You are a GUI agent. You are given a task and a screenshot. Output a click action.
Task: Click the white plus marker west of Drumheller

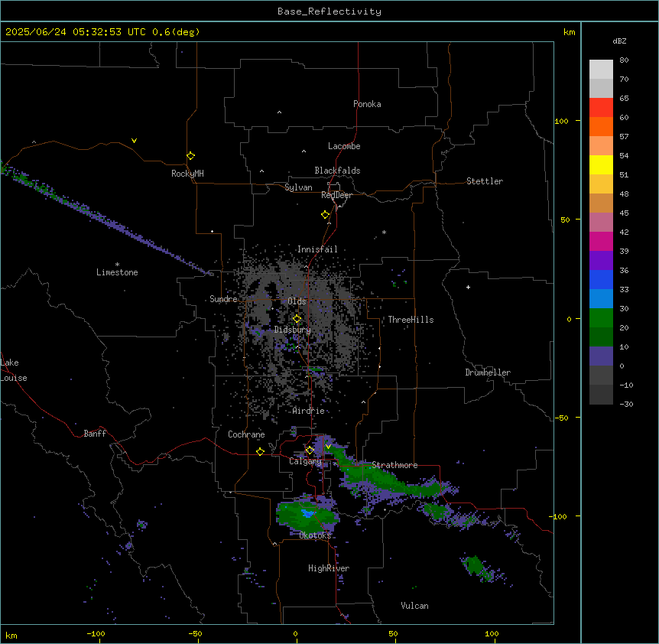coord(468,287)
